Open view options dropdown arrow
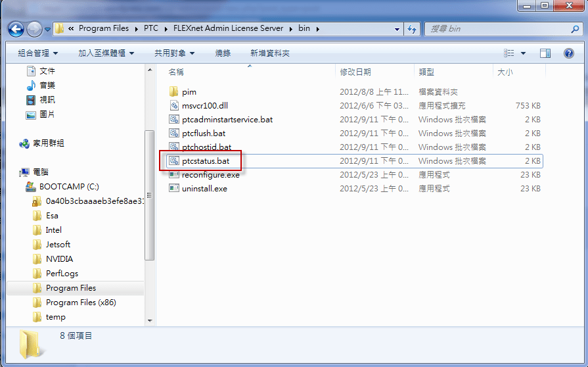This screenshot has width=588, height=367. (524, 53)
